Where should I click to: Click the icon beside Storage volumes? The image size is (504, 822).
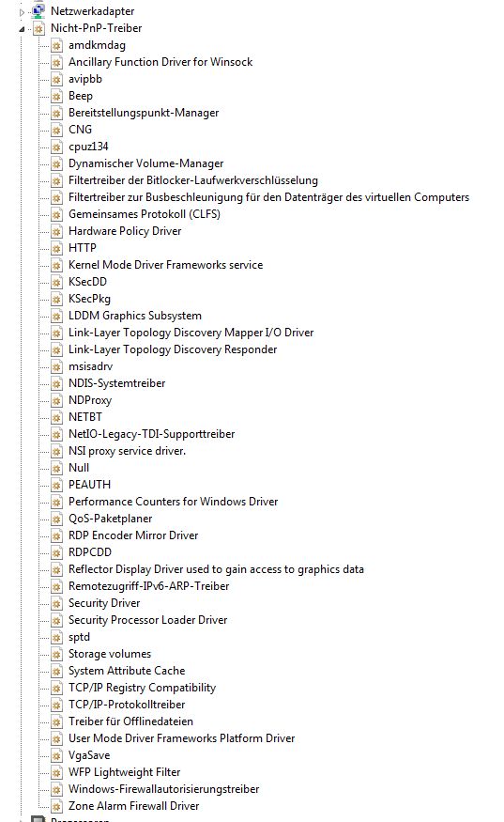56,654
